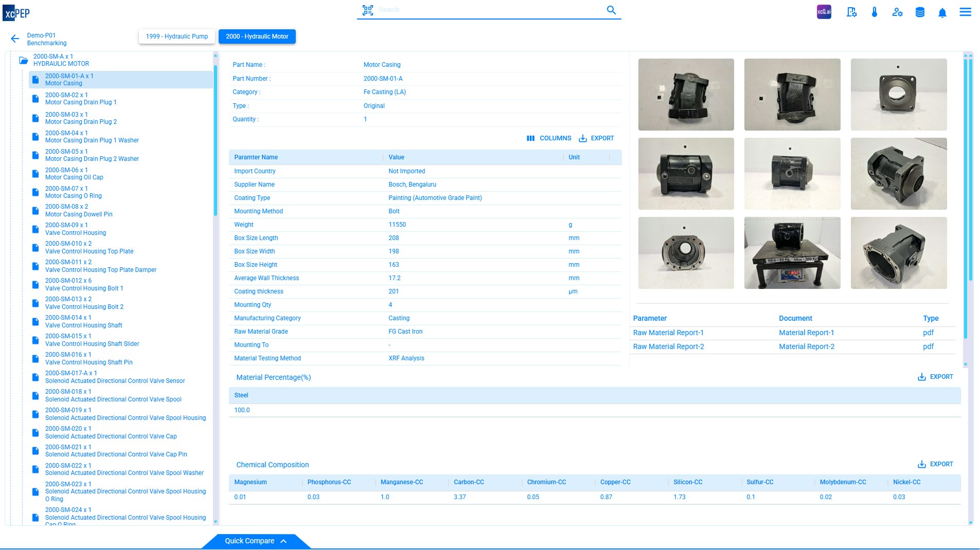Click file icon for Directional Control Valve Sensor
Screen dimensions: 980x550
[35, 377]
